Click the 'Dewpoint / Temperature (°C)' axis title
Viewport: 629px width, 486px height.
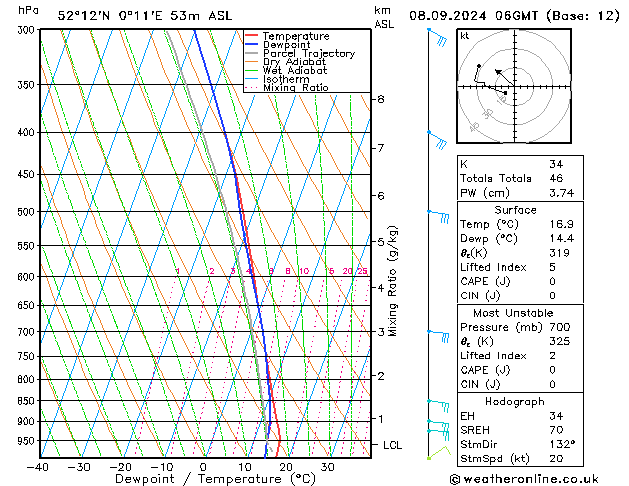pos(215,479)
